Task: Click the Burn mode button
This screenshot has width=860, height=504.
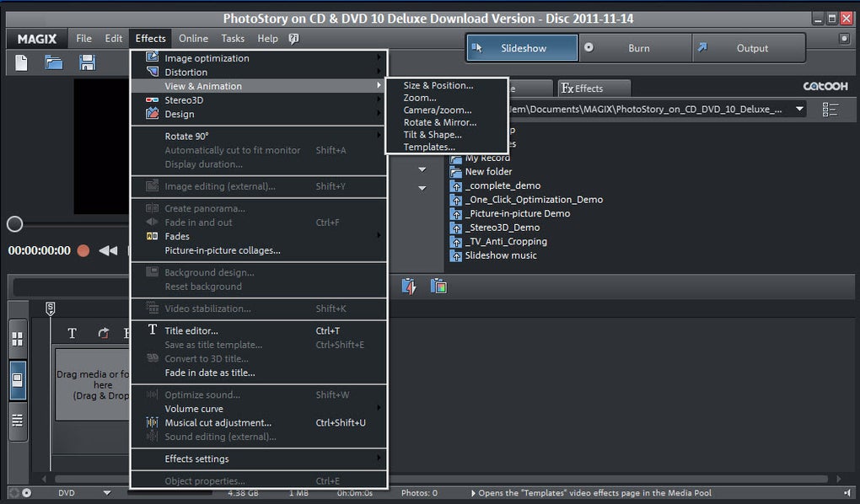Action: [635, 48]
